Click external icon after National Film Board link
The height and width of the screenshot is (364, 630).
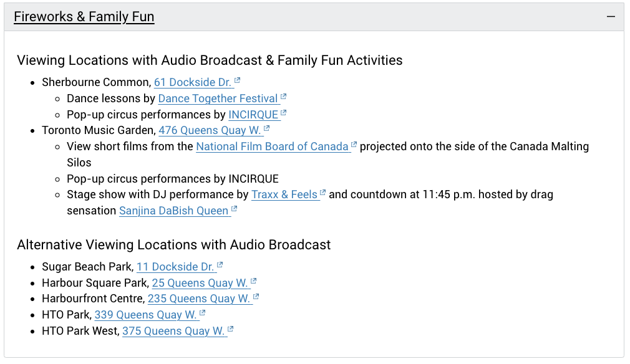[354, 145]
